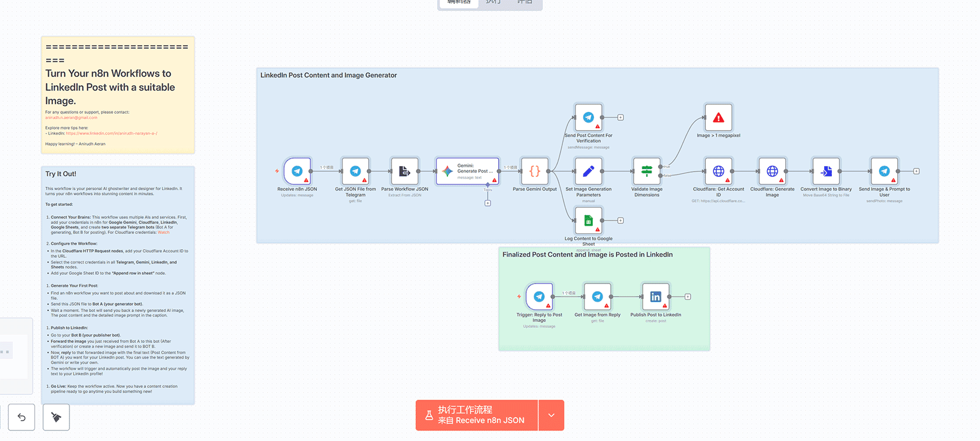Open the Log Content to Google Sheet node
Image resolution: width=980 pixels, height=441 pixels.
pyautogui.click(x=588, y=220)
